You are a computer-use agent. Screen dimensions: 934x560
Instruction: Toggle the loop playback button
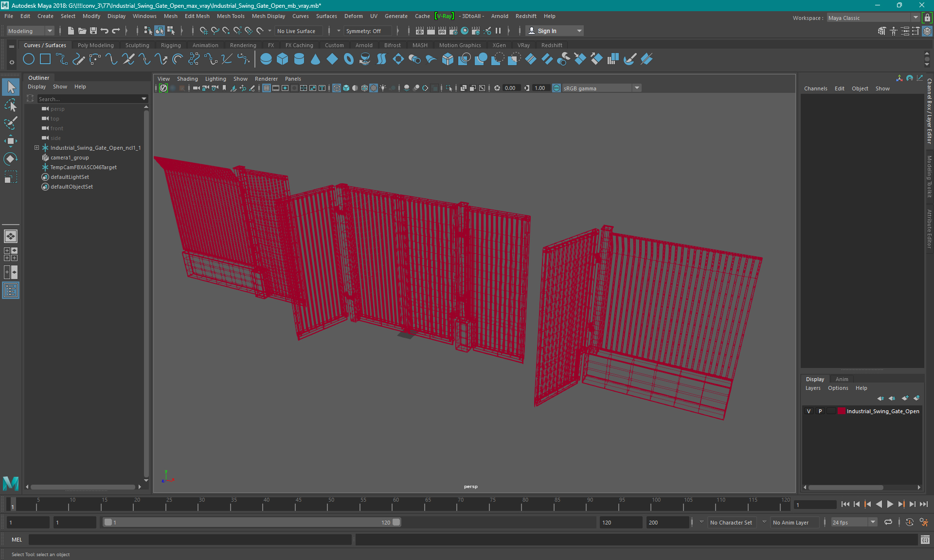pos(888,522)
